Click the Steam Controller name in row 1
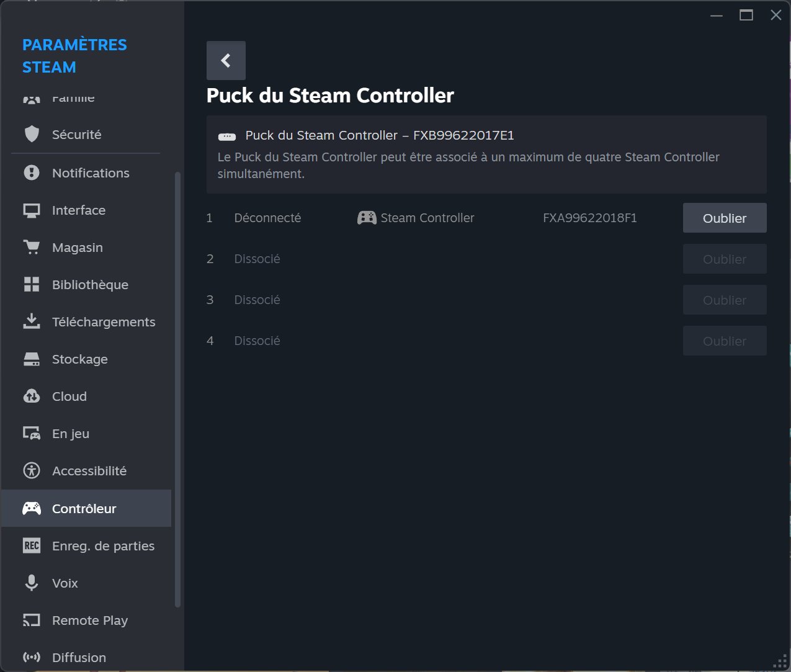791x672 pixels. coord(427,218)
